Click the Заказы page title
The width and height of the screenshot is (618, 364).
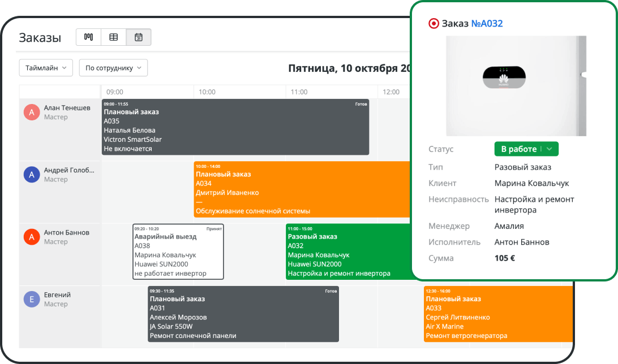pyautogui.click(x=40, y=37)
